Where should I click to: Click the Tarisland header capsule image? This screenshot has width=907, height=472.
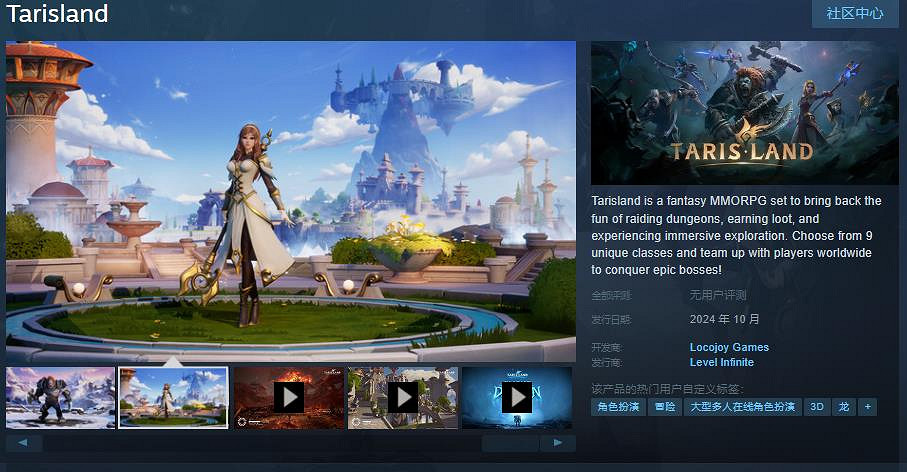click(744, 113)
